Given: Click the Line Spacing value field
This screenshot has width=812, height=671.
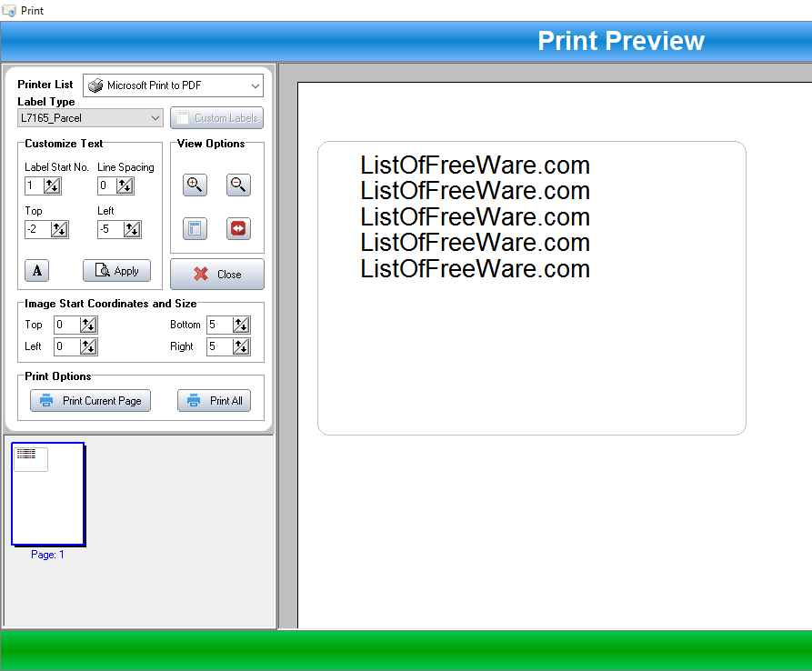Looking at the screenshot, I should [107, 185].
